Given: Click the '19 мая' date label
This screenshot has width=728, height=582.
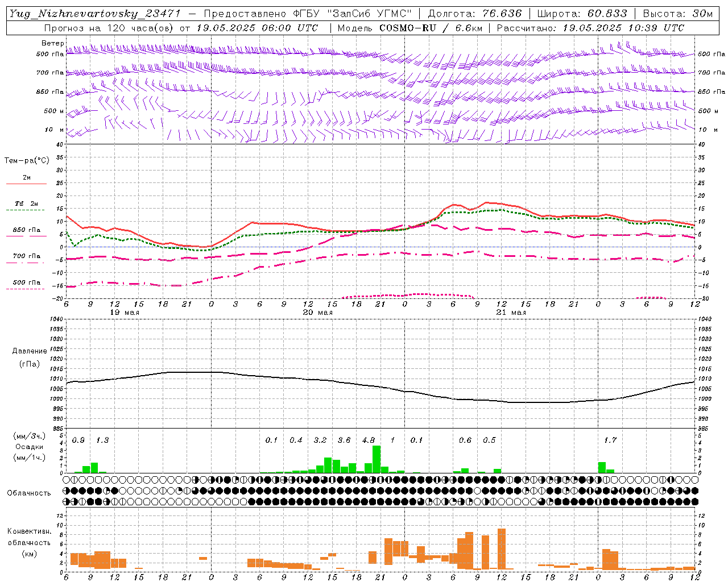Looking at the screenshot, I should click(x=124, y=313).
